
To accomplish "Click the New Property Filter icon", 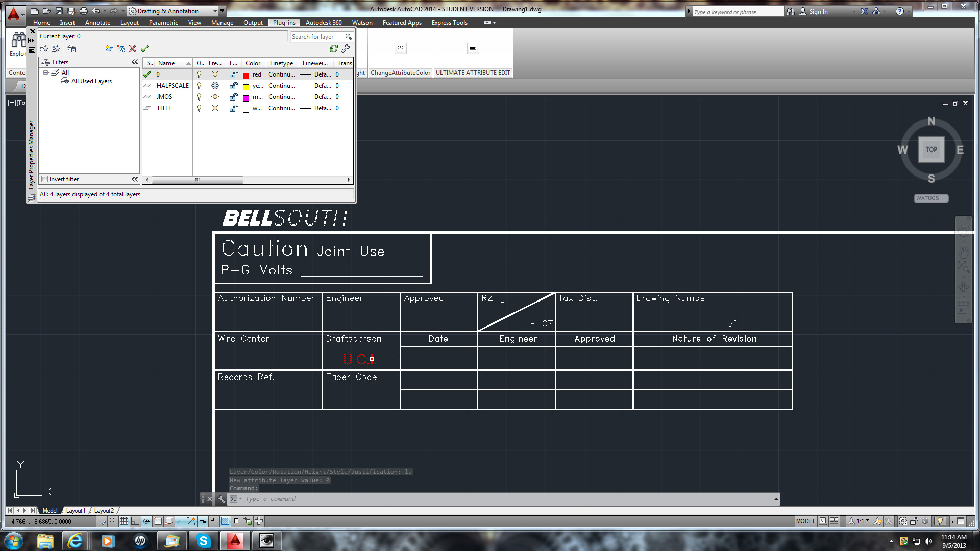I will (x=44, y=48).
